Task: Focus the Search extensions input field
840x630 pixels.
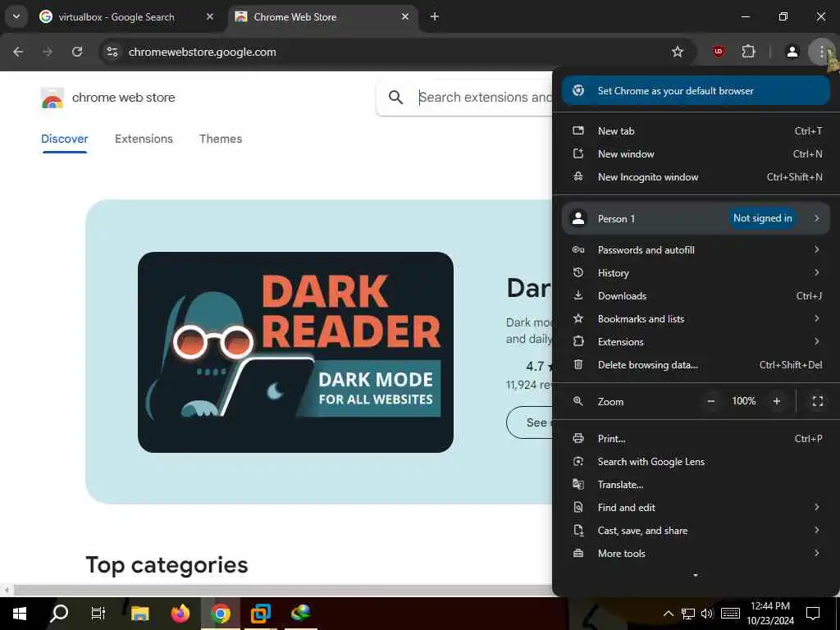Action: click(x=485, y=98)
